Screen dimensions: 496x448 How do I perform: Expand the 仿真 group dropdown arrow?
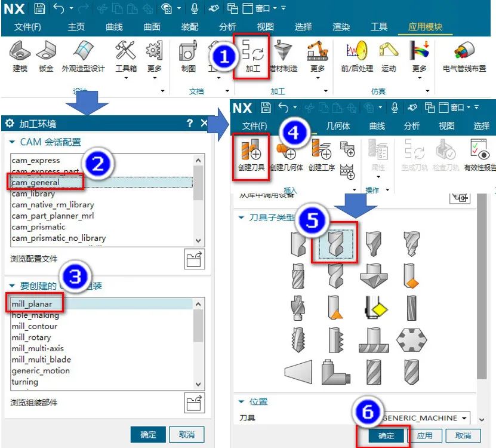pos(427,91)
